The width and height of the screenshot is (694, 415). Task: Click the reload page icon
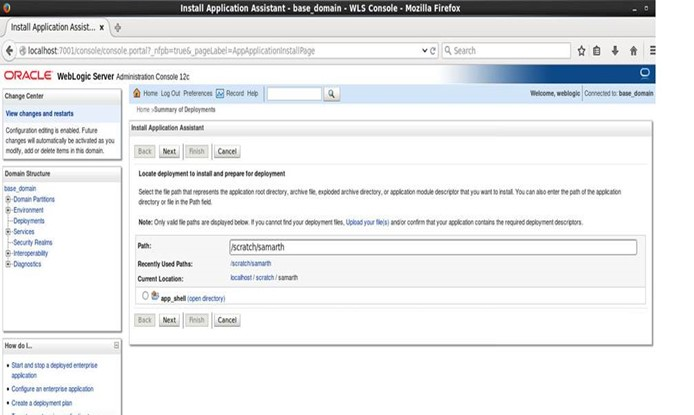coord(433,51)
